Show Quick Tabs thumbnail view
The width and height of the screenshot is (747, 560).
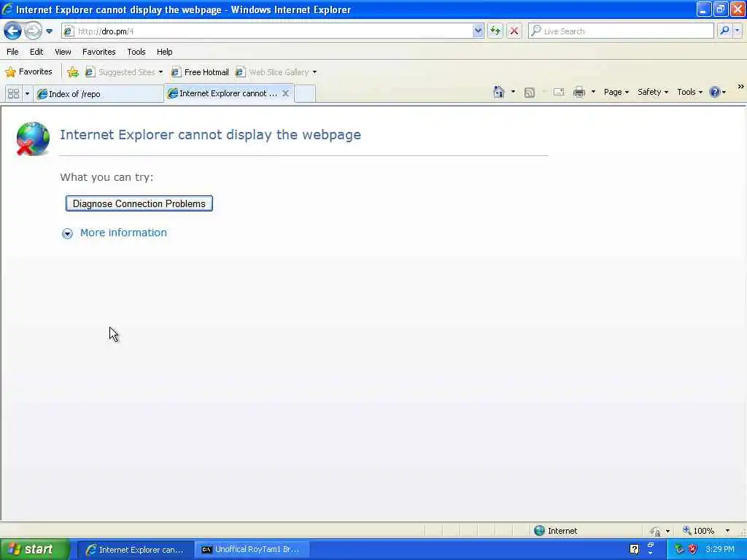(13, 94)
